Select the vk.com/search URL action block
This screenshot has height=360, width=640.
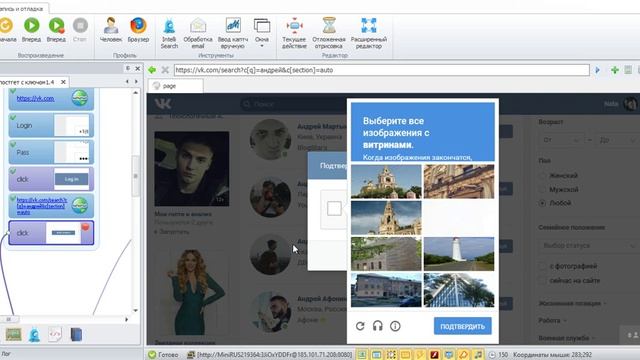tap(51, 206)
